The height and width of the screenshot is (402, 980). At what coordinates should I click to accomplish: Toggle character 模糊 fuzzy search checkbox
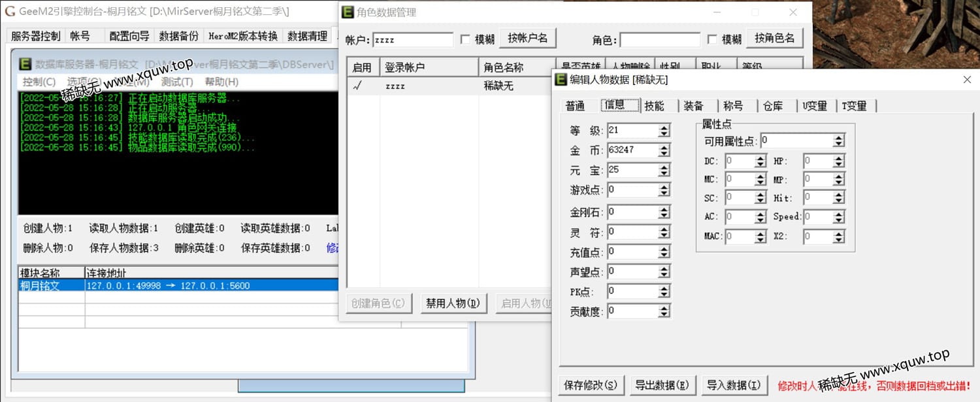click(712, 39)
